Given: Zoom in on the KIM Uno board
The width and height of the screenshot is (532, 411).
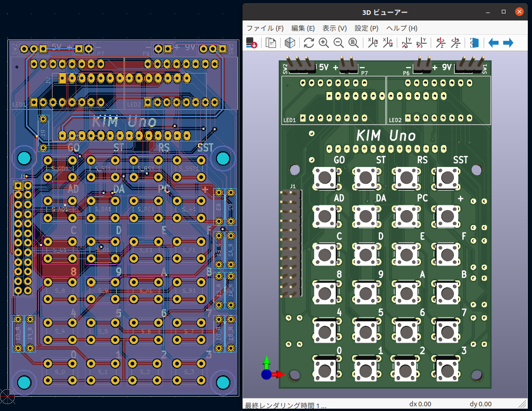Looking at the screenshot, I should click(x=324, y=43).
